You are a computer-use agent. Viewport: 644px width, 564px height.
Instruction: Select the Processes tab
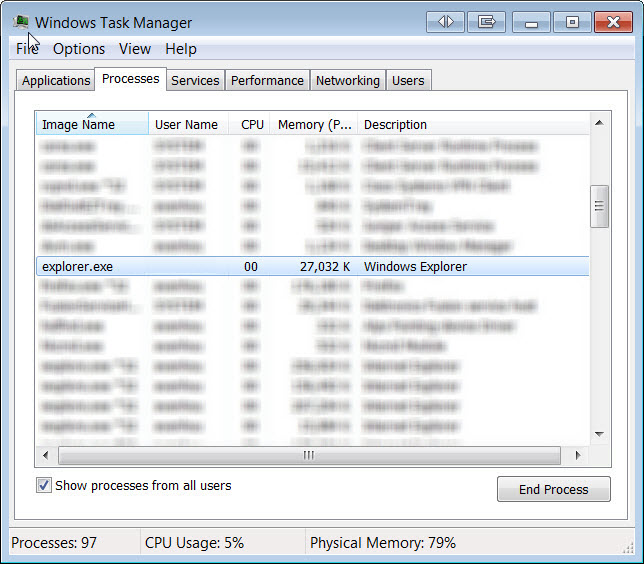coord(131,79)
